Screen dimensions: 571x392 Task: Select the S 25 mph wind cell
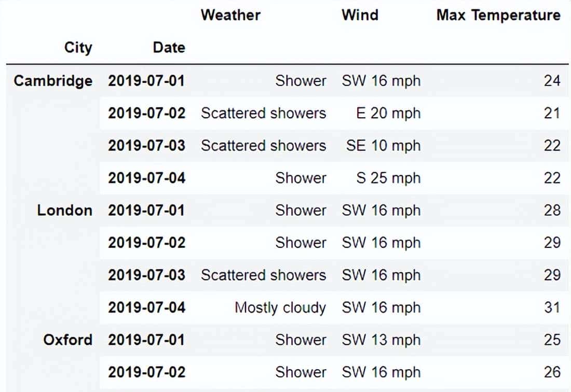coord(388,178)
